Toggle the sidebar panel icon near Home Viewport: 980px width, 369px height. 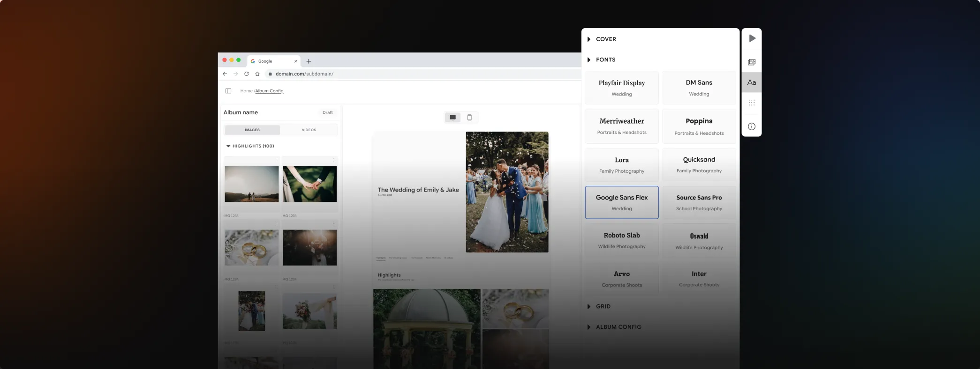click(228, 91)
